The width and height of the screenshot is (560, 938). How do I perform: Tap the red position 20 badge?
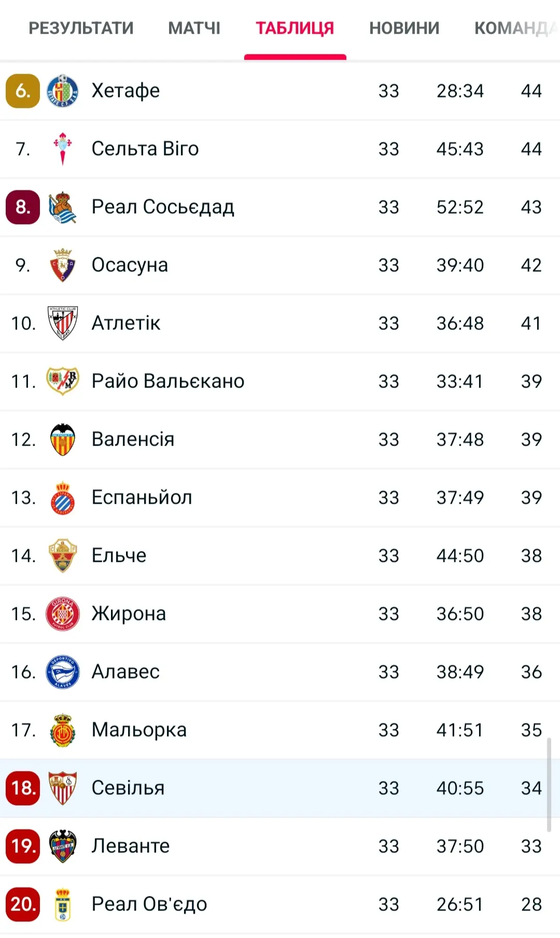coord(23,904)
